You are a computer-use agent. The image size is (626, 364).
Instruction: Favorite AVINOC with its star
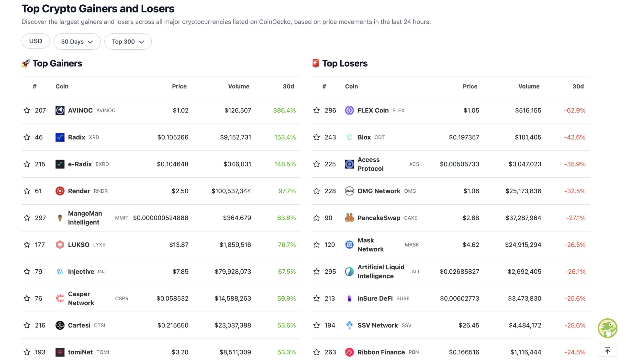(x=27, y=110)
